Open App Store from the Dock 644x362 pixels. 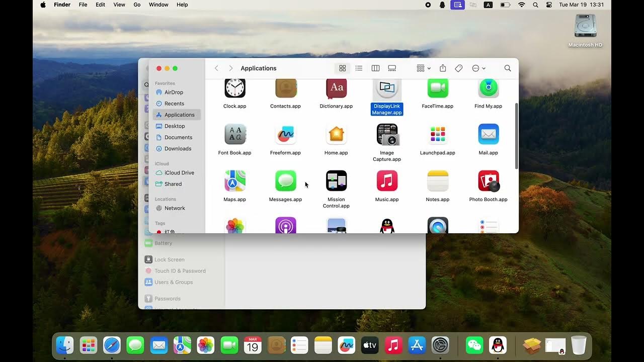tap(417, 345)
